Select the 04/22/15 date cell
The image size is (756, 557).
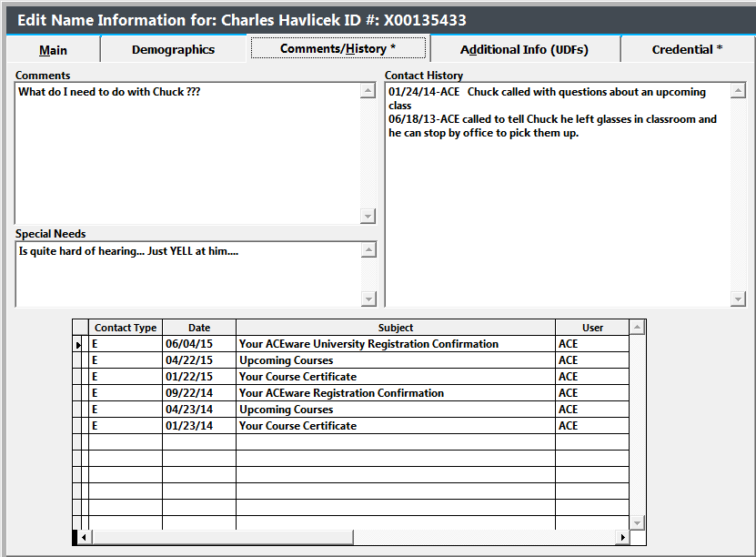[x=199, y=360]
